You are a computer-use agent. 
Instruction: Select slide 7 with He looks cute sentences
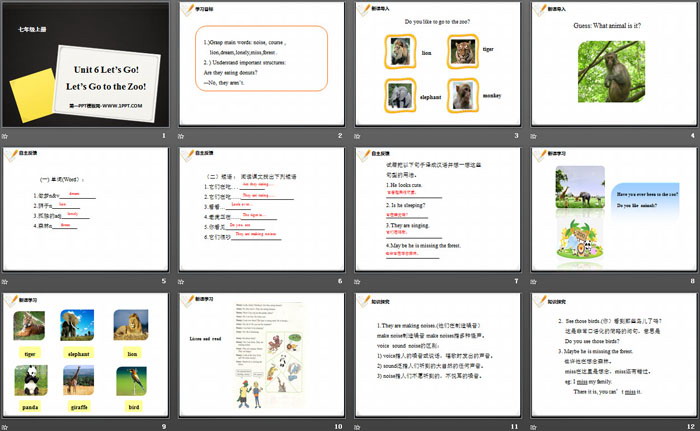438,209
